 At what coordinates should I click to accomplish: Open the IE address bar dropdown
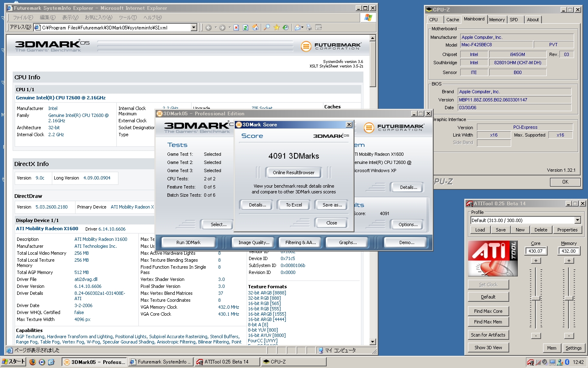pos(194,27)
